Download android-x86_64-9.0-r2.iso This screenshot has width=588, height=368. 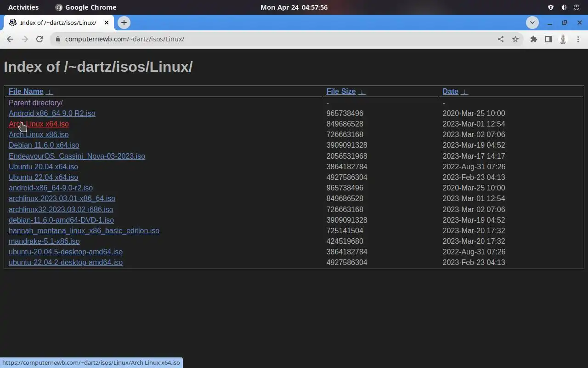point(51,188)
